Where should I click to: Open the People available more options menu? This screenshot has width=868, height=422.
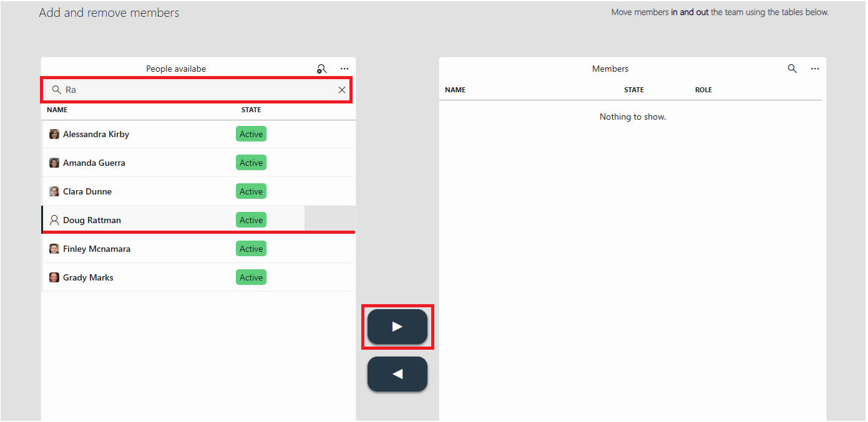coord(344,69)
